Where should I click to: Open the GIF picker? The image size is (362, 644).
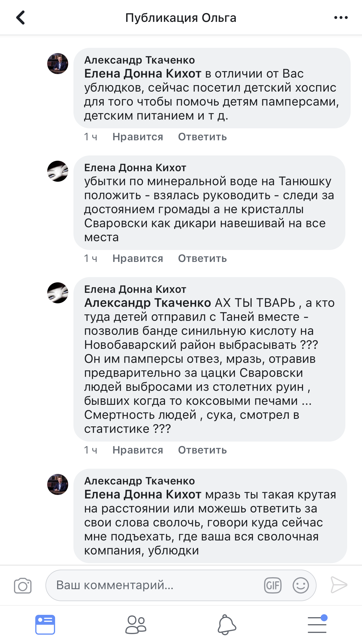click(x=273, y=585)
